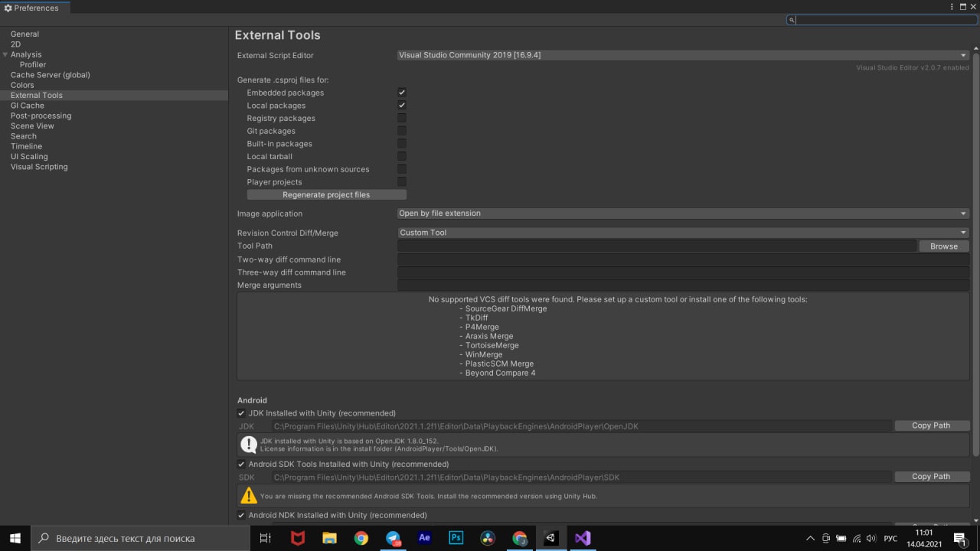Switch the РУС input language indicator
Viewport: 980px width, 551px height.
pyautogui.click(x=890, y=539)
